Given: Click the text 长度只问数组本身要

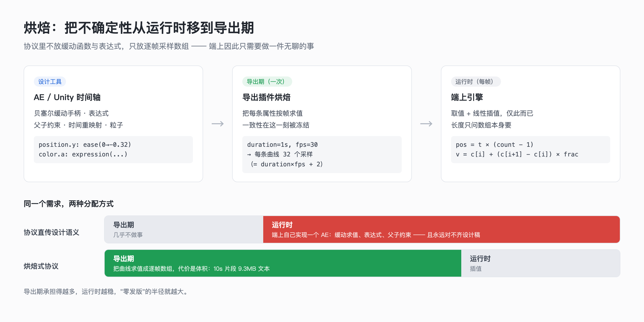Looking at the screenshot, I should [481, 125].
